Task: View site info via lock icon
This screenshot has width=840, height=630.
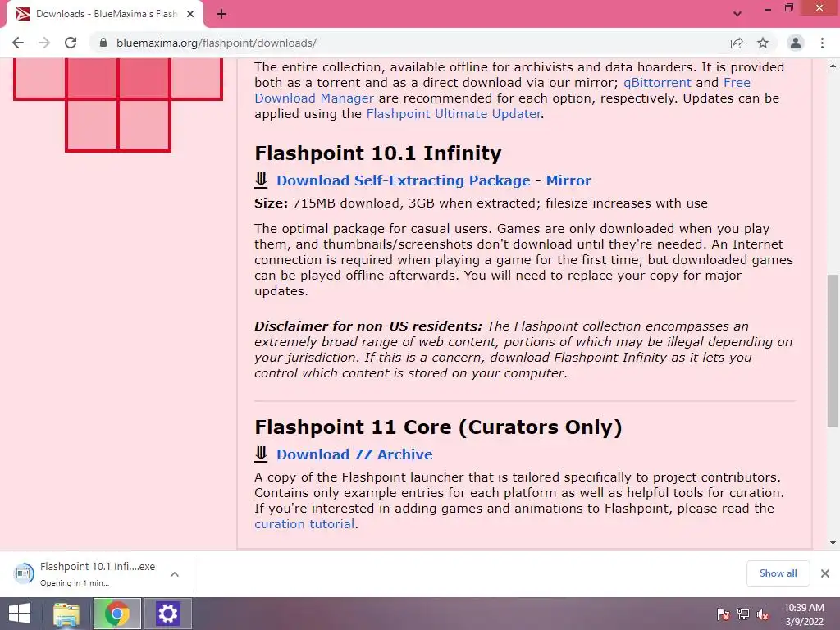Action: [103, 43]
